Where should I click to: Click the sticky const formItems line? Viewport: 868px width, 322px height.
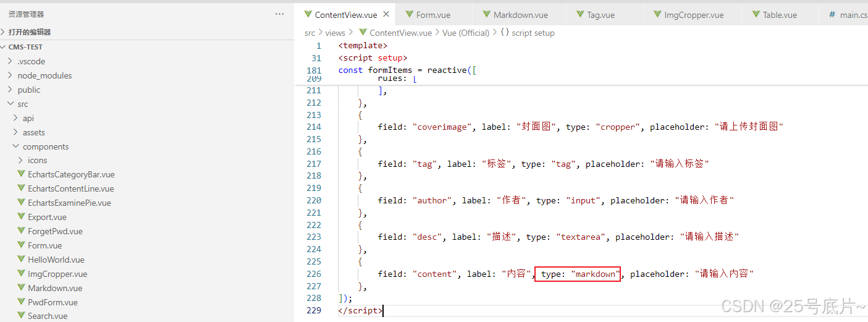(407, 70)
